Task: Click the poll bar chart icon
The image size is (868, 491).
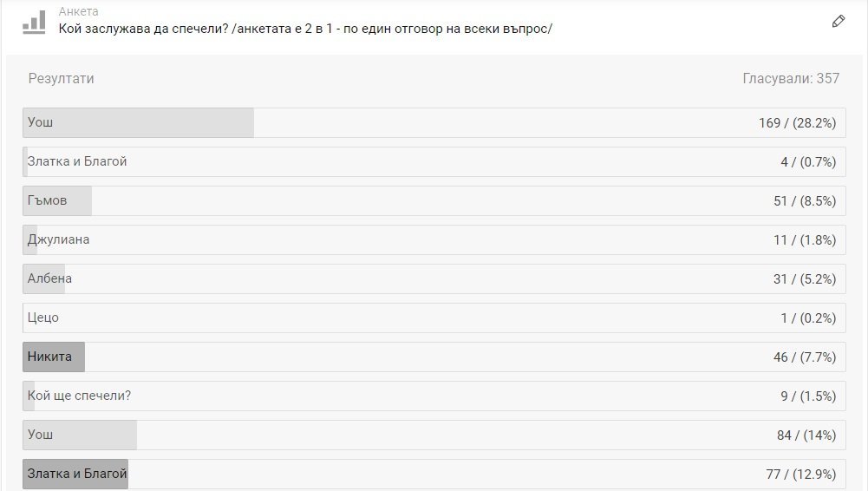Action: [x=34, y=22]
